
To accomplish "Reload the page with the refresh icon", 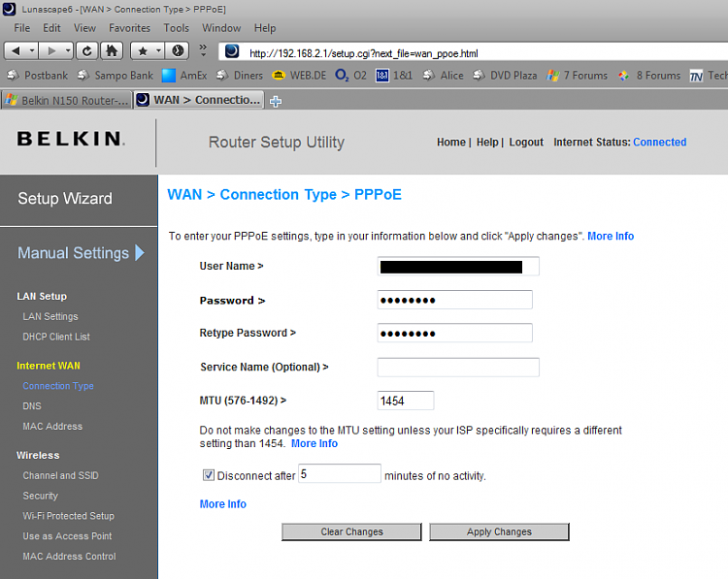I will [86, 50].
